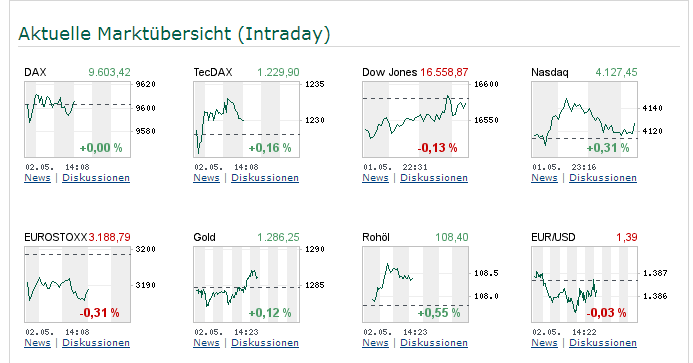Click the Dow Jones value 16.558,87
This screenshot has height=363, width=693.
pos(444,72)
